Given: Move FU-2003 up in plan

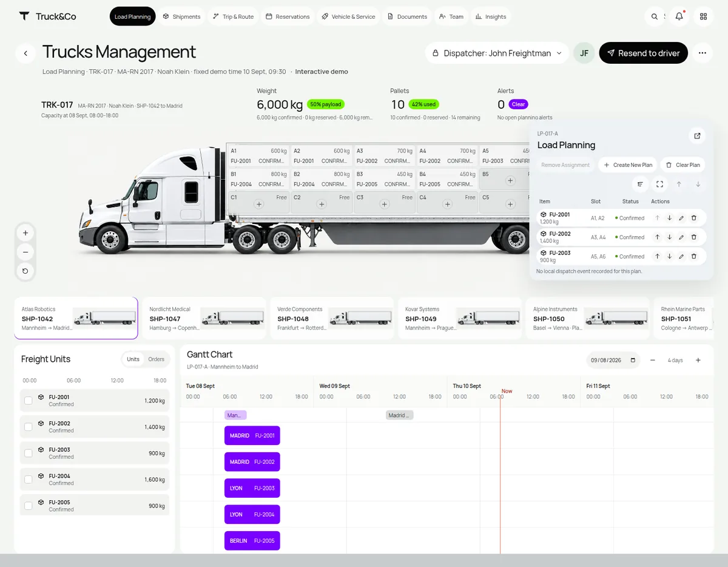Looking at the screenshot, I should coord(657,257).
